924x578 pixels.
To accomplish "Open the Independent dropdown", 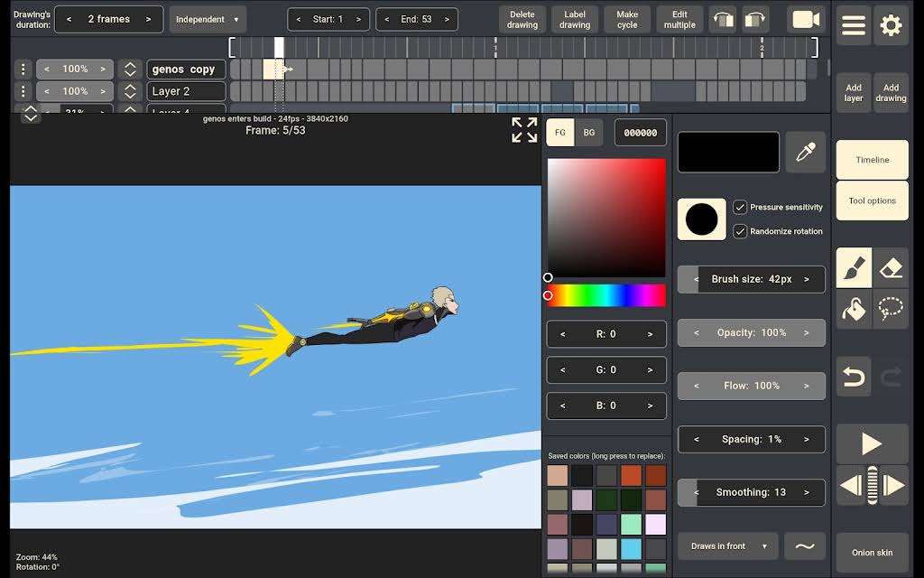I will pos(208,20).
